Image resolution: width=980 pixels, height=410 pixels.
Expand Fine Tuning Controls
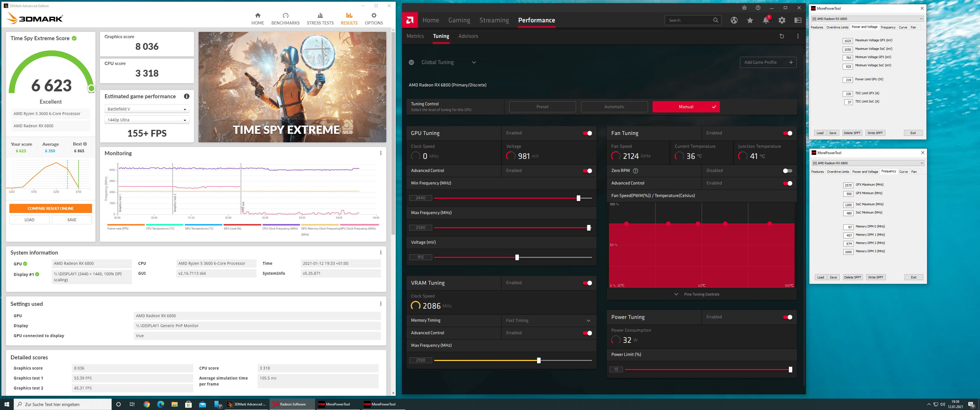pyautogui.click(x=697, y=294)
